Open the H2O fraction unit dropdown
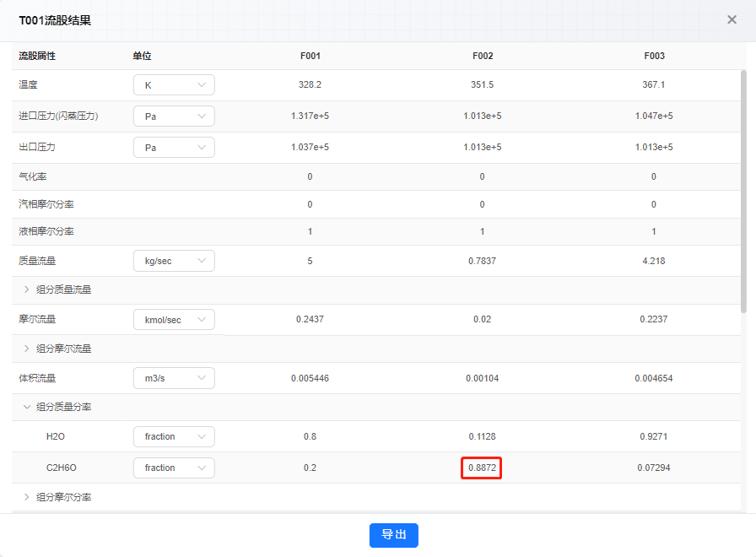Viewport: 756px width, 557px height. (x=174, y=436)
